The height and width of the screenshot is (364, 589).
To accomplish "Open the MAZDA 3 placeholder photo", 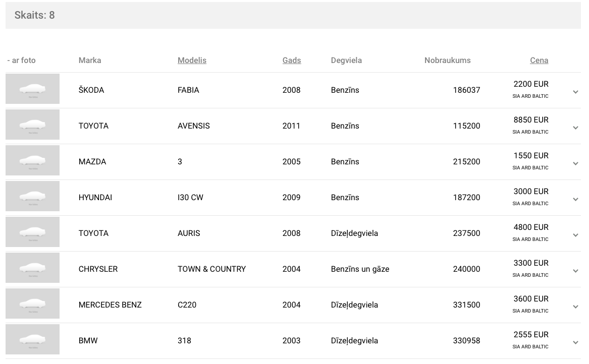I will 32,160.
